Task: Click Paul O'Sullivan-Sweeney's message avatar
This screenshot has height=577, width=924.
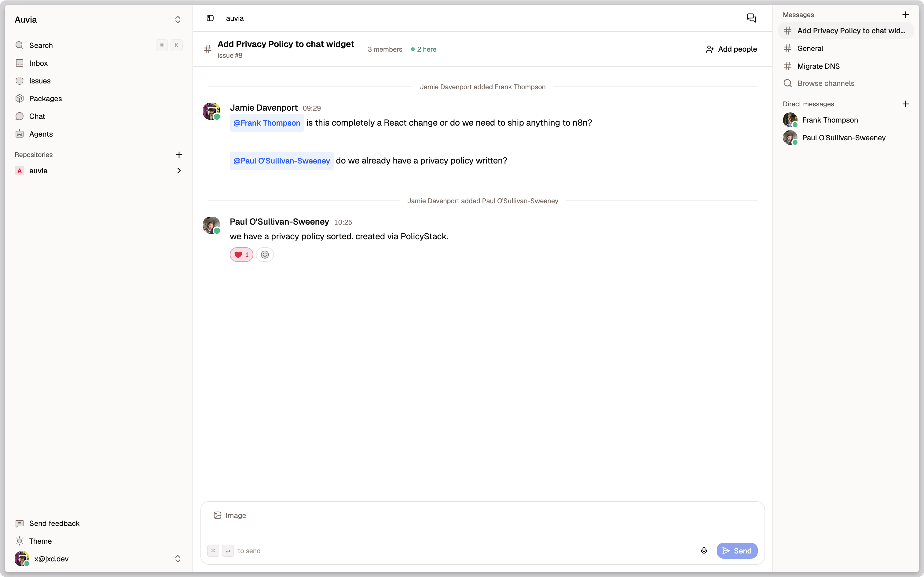Action: 211,225
